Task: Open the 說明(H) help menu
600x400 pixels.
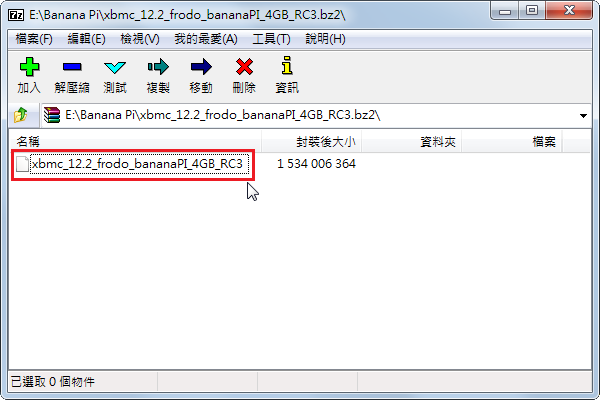Action: (325, 39)
